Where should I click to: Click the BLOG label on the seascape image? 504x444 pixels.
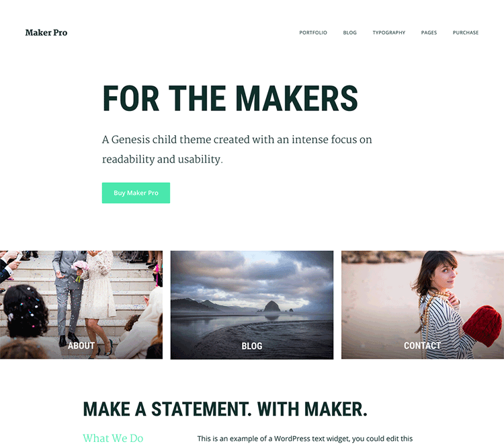(x=252, y=346)
